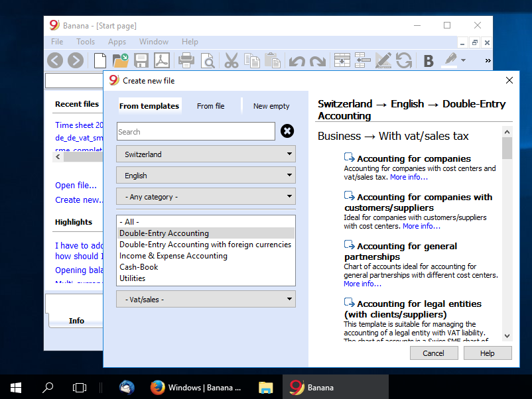This screenshot has width=532, height=399.
Task: Open 'Accounting for companies' template
Action: (414, 158)
